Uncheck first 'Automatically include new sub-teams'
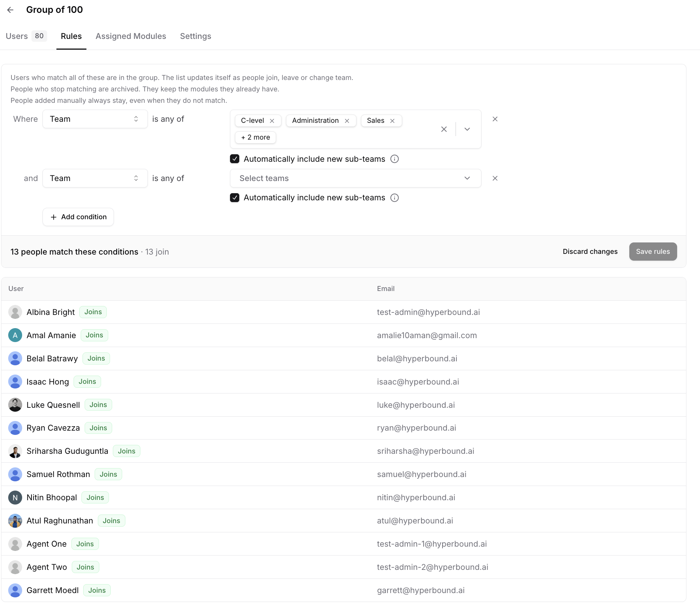700x612 pixels. tap(235, 159)
